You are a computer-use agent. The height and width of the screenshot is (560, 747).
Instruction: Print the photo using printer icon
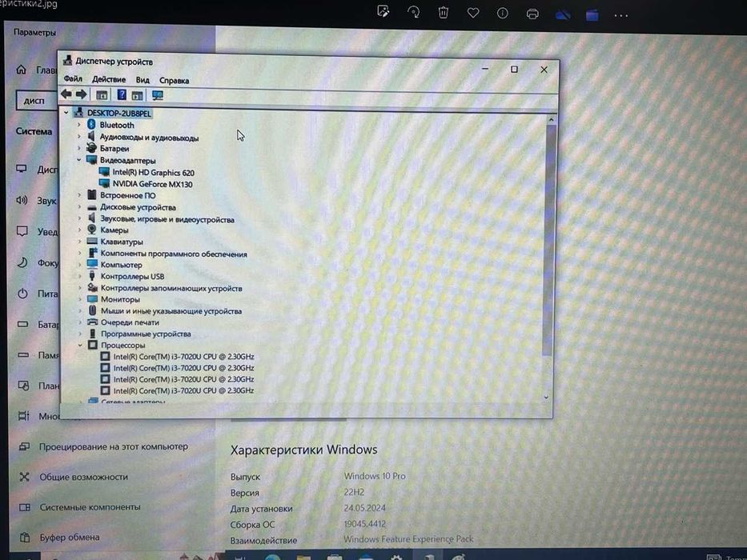pyautogui.click(x=532, y=14)
